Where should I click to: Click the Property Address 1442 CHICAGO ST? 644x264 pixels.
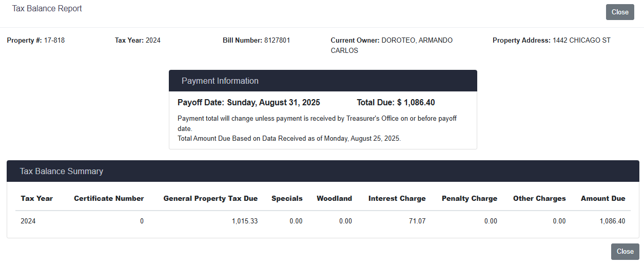pyautogui.click(x=581, y=41)
